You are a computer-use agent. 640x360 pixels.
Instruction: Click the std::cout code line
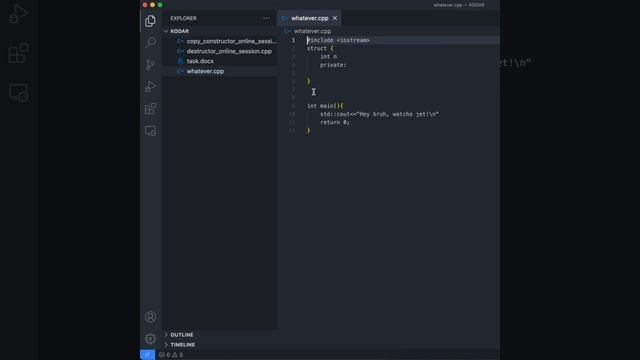[x=379, y=114]
